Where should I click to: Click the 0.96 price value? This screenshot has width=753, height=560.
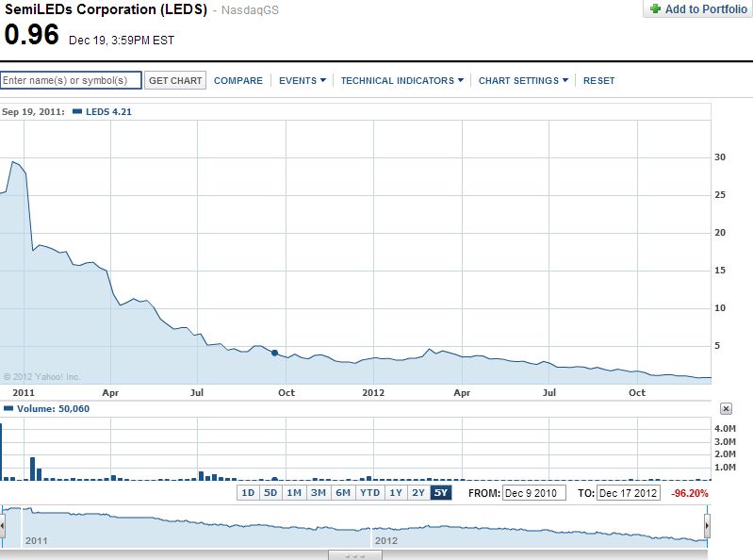[32, 35]
